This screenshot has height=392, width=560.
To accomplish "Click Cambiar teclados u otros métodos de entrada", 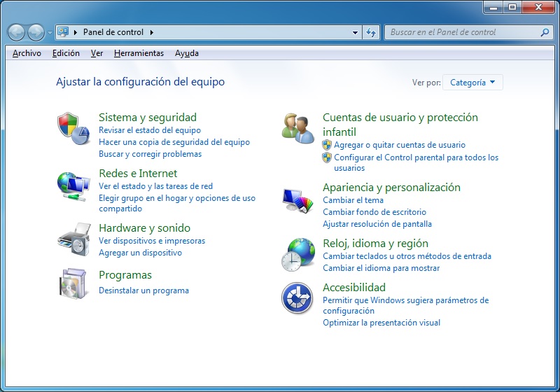I will 407,256.
